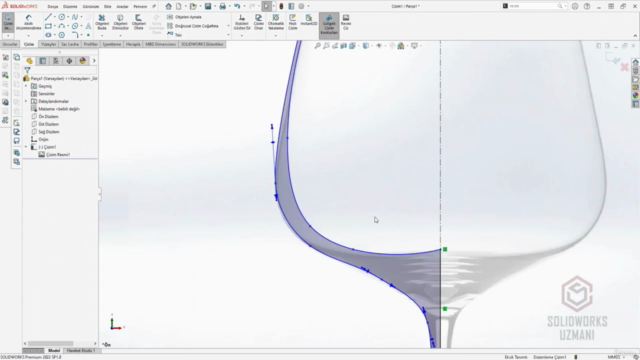Click the feature tree horizontal scrollbar

(51, 344)
